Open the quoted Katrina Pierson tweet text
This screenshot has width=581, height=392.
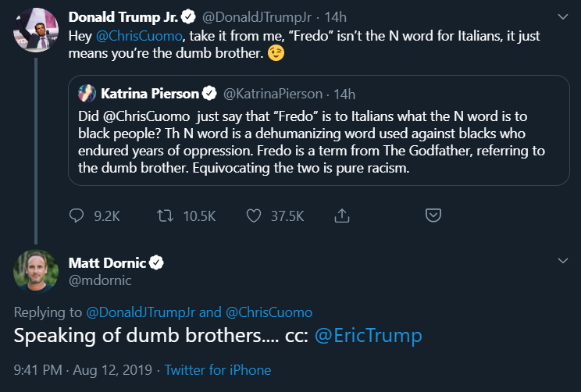point(312,142)
